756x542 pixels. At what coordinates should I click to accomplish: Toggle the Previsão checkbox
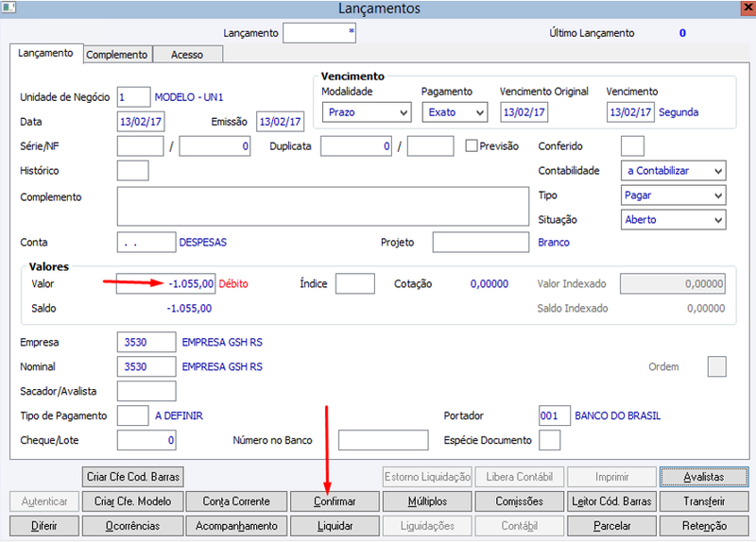click(471, 145)
